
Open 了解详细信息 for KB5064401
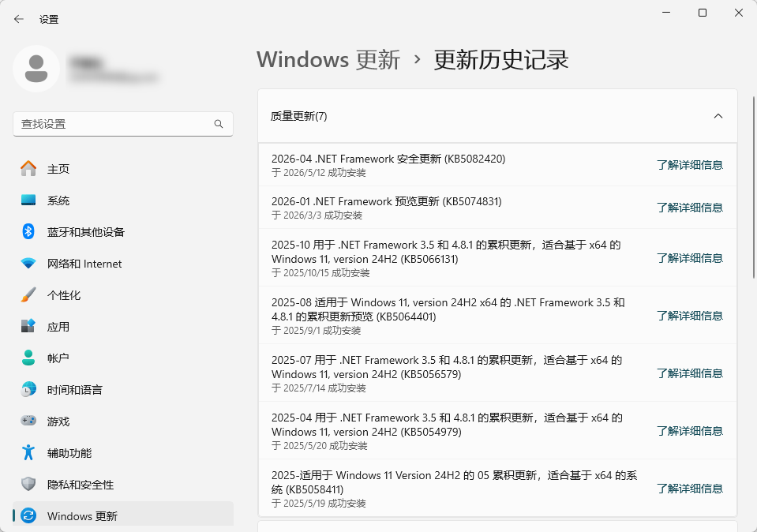(x=689, y=316)
